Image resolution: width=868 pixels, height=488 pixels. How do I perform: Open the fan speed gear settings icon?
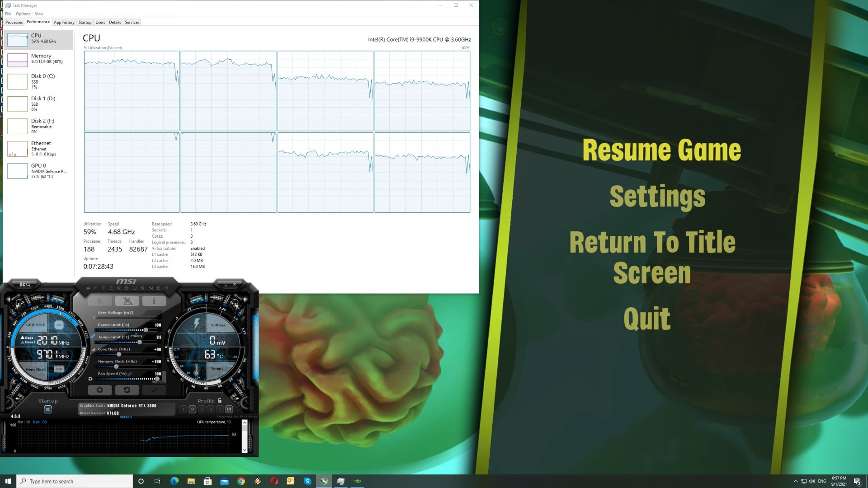(90, 379)
